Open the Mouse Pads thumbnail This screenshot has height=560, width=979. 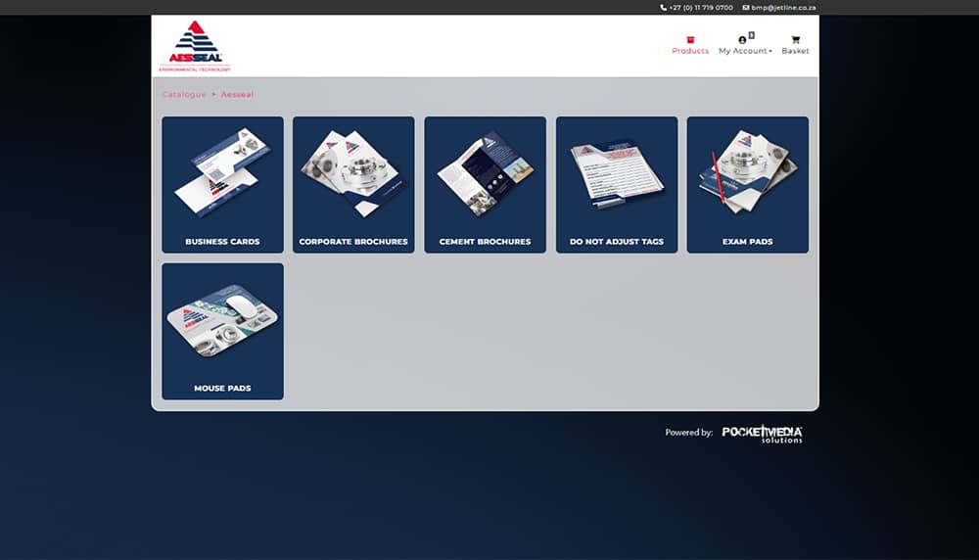[x=222, y=321]
